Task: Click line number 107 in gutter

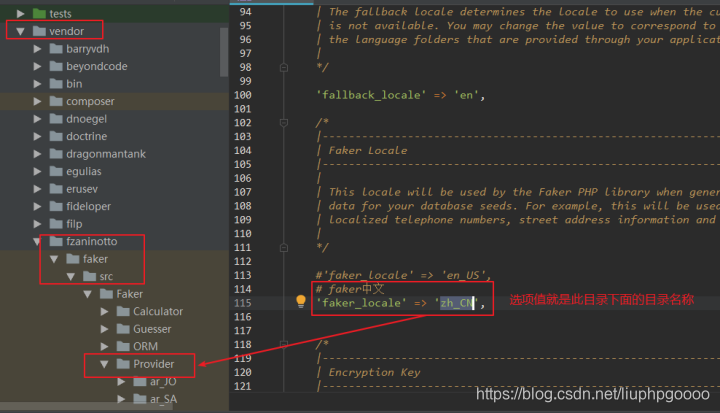Action: pyautogui.click(x=242, y=192)
